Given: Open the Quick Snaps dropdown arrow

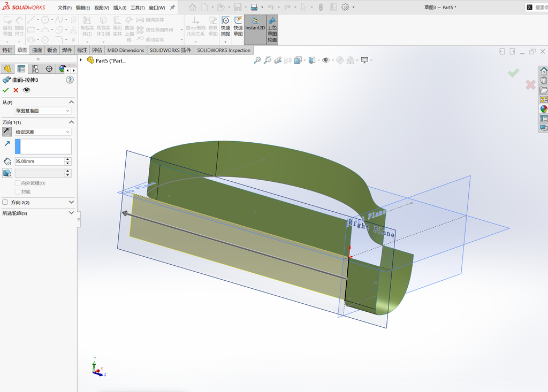Looking at the screenshot, I should click(x=225, y=42).
